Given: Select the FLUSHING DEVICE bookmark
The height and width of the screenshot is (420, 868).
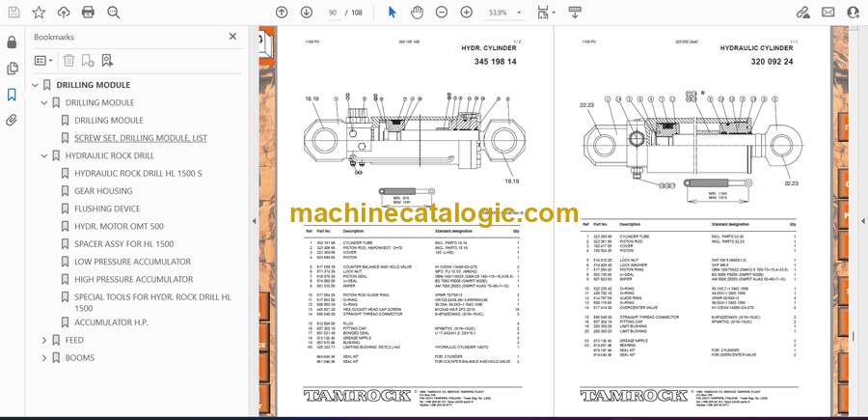Looking at the screenshot, I should point(107,209).
